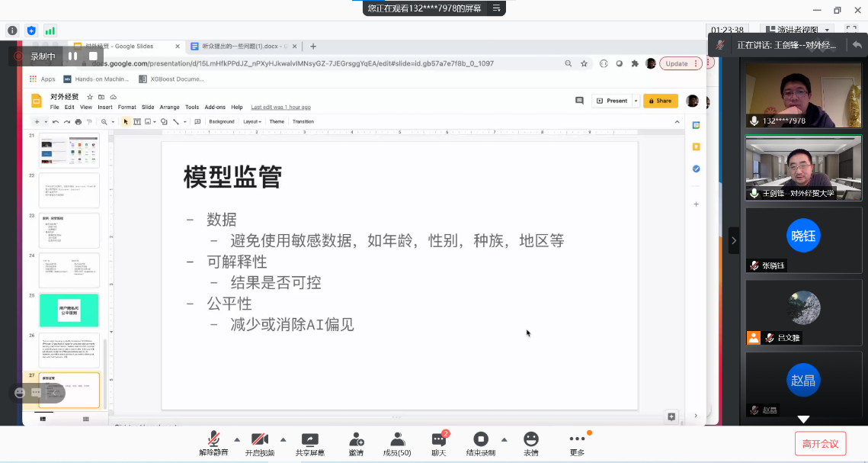Select the green slide 25 thumbnail

(x=69, y=310)
